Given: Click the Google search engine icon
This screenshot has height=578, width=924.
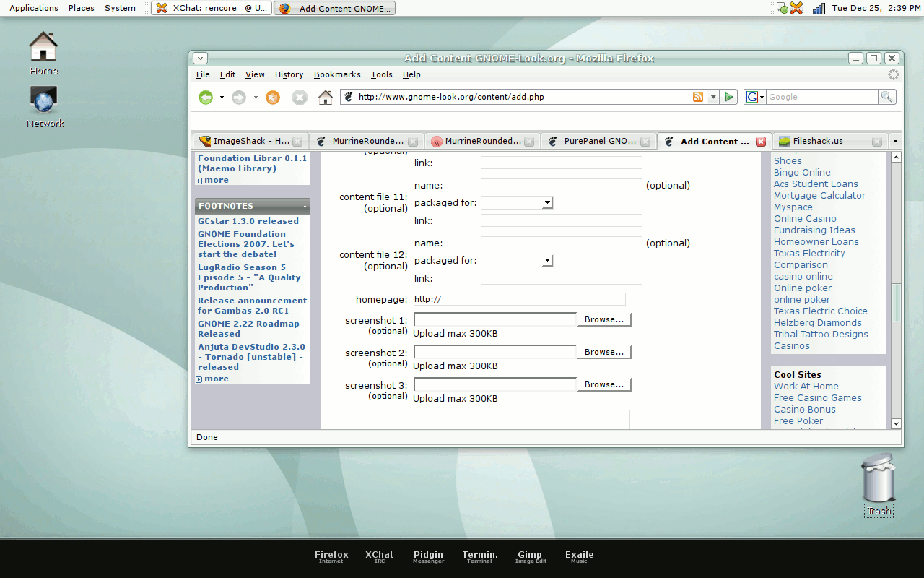Looking at the screenshot, I should 751,97.
